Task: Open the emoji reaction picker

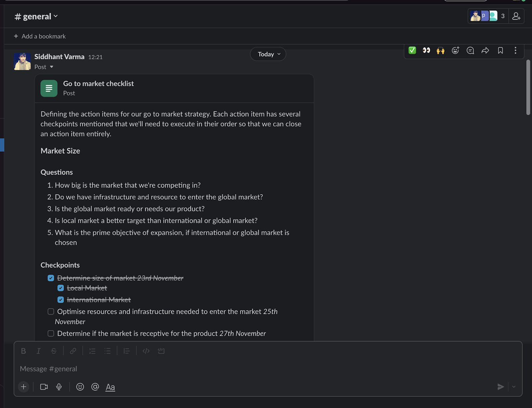Action: [x=455, y=51]
